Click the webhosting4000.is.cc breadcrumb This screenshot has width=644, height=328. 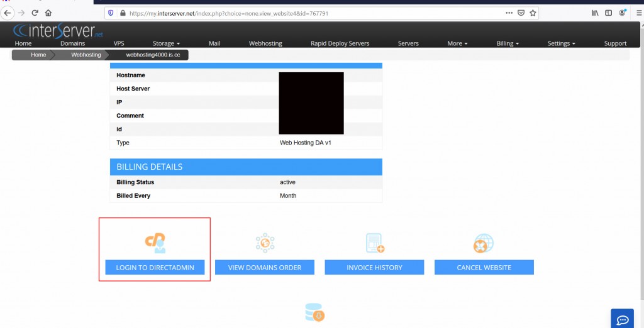click(x=153, y=55)
